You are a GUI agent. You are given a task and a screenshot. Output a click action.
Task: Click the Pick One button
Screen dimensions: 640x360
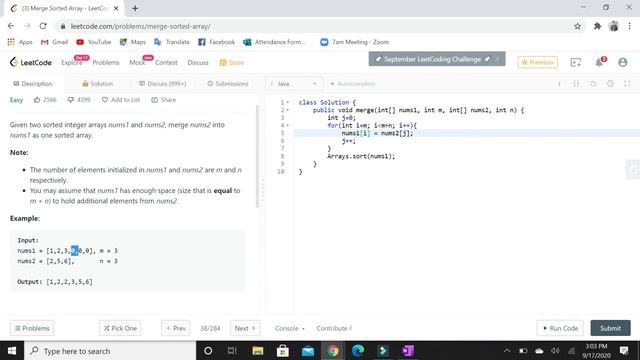[120, 328]
